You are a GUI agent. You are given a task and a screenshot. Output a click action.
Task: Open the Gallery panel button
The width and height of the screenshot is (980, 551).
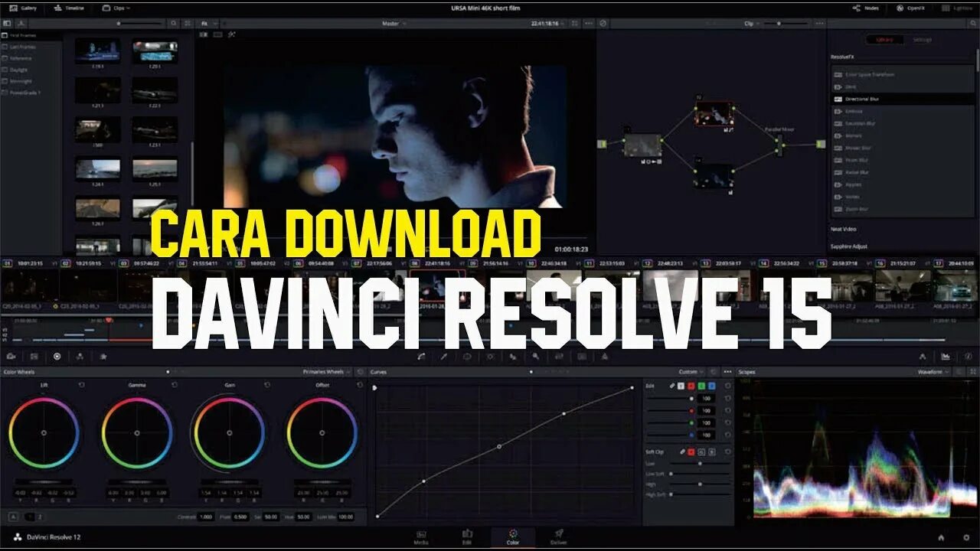click(21, 8)
